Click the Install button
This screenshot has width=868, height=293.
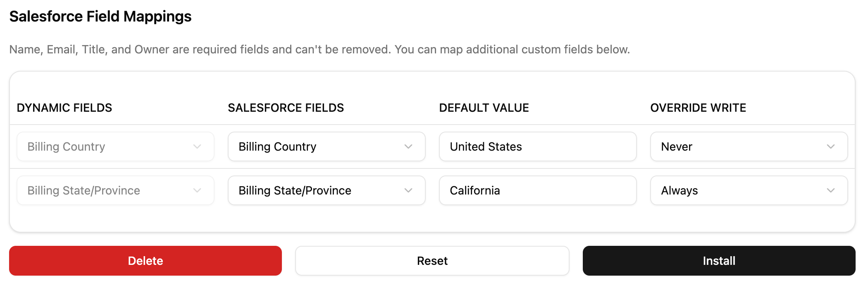[719, 260]
